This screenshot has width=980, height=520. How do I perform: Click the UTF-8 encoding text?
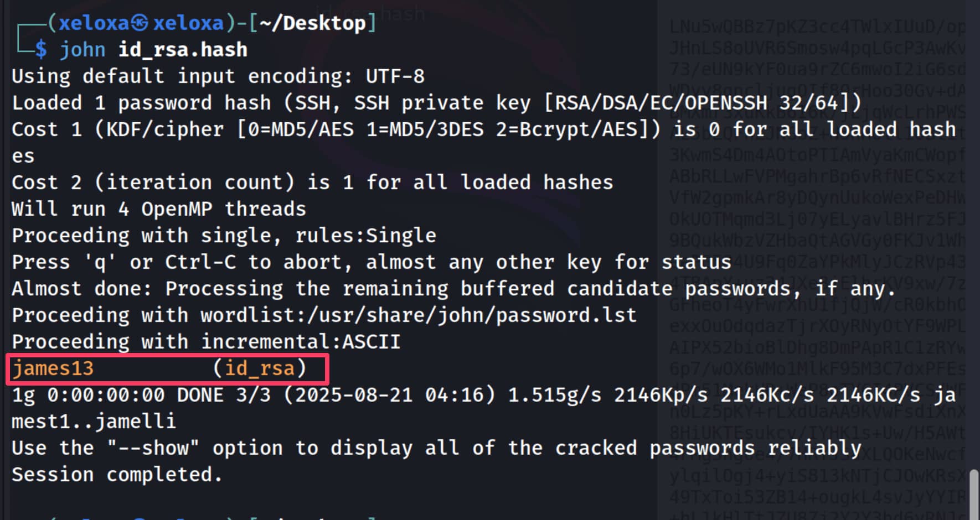pos(395,76)
